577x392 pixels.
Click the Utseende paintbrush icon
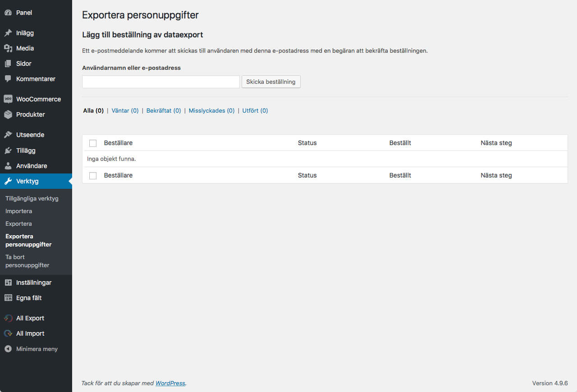(8, 135)
